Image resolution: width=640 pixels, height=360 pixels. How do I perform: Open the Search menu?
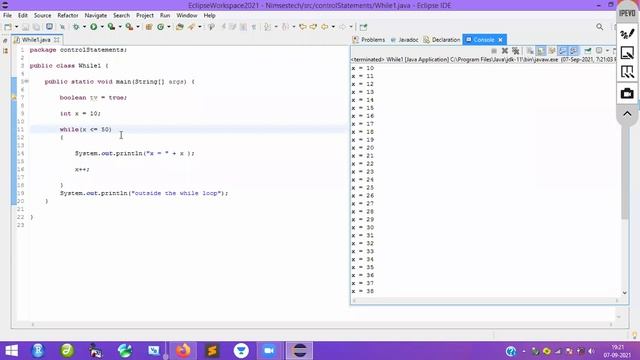(122, 16)
